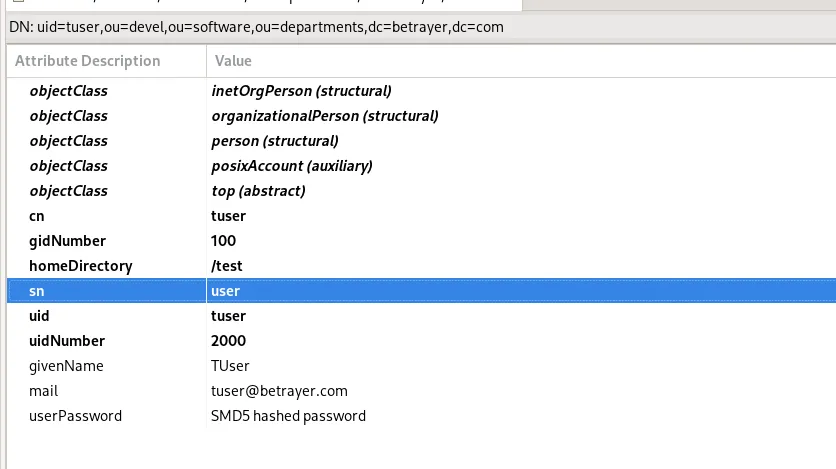This screenshot has height=469, width=836.
Task: Click the cn attribute name
Action: coord(37,216)
